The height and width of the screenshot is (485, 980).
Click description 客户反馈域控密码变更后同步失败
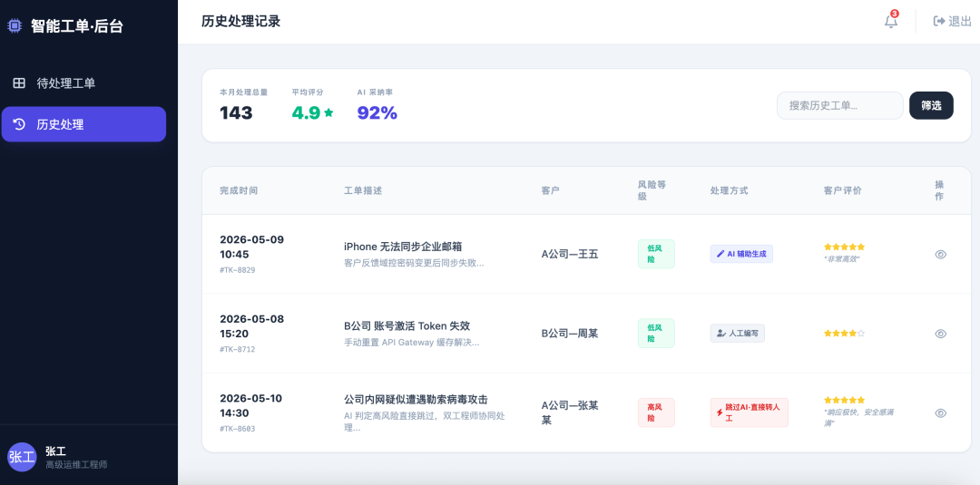point(414,263)
